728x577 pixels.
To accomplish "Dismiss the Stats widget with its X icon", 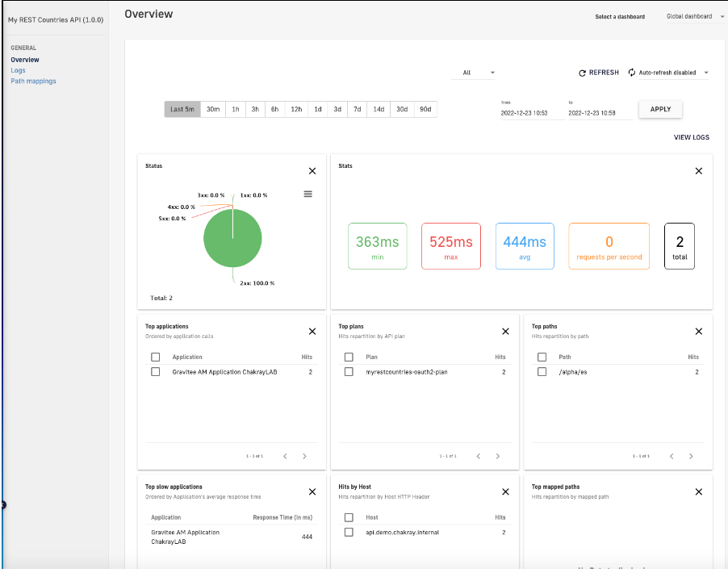I will (x=698, y=170).
